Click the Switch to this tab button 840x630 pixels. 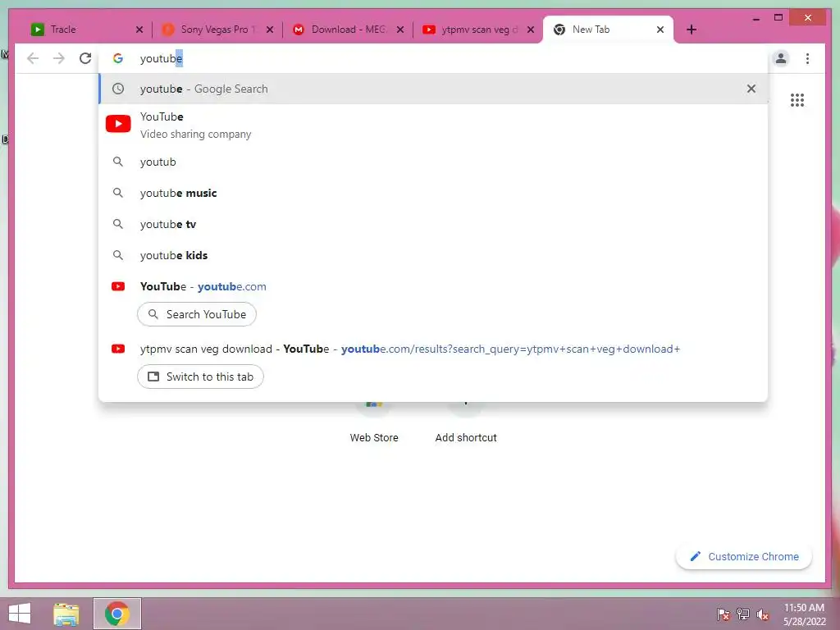(x=200, y=377)
